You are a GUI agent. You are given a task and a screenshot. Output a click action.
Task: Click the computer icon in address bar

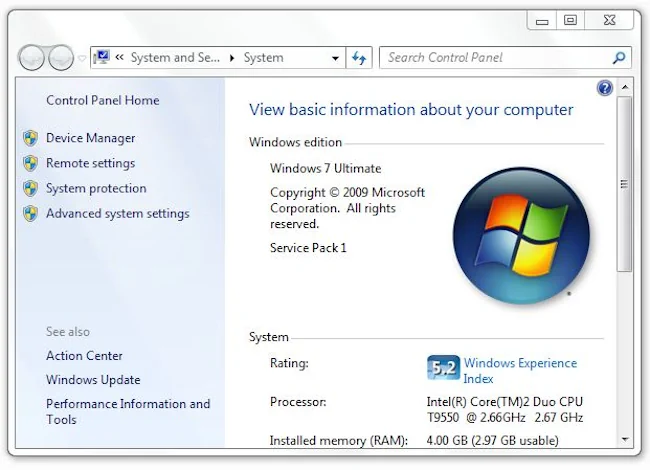coord(102,57)
